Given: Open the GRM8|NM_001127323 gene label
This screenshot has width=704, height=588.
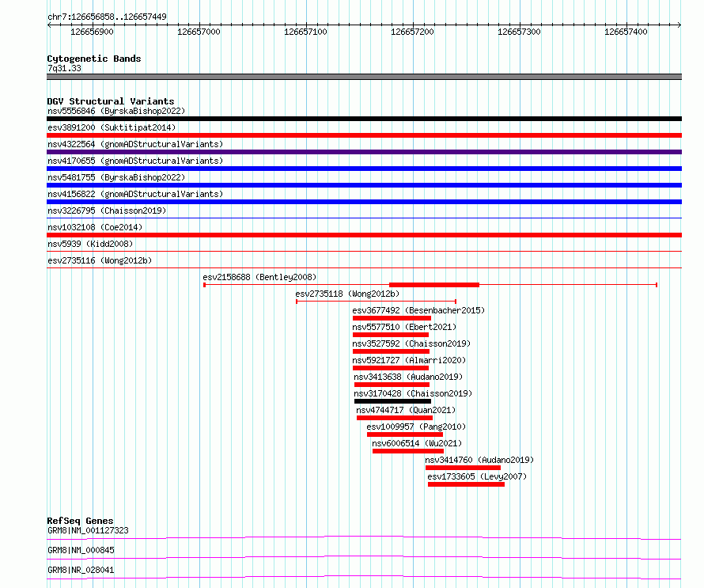Looking at the screenshot, I should click(88, 530).
